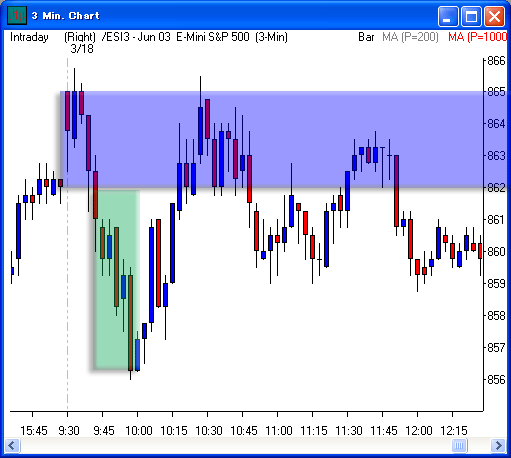Click the 859 price axis label
Viewport: 511px width, 458px height.
click(x=496, y=284)
